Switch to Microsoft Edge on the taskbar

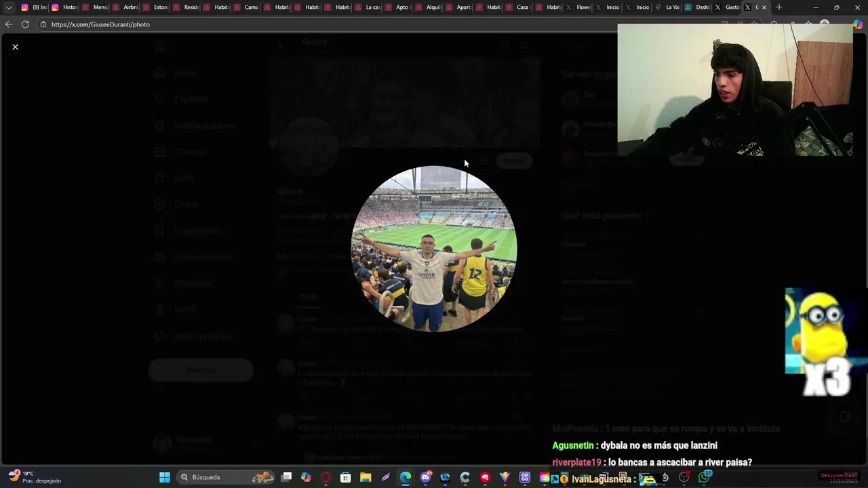click(x=406, y=477)
